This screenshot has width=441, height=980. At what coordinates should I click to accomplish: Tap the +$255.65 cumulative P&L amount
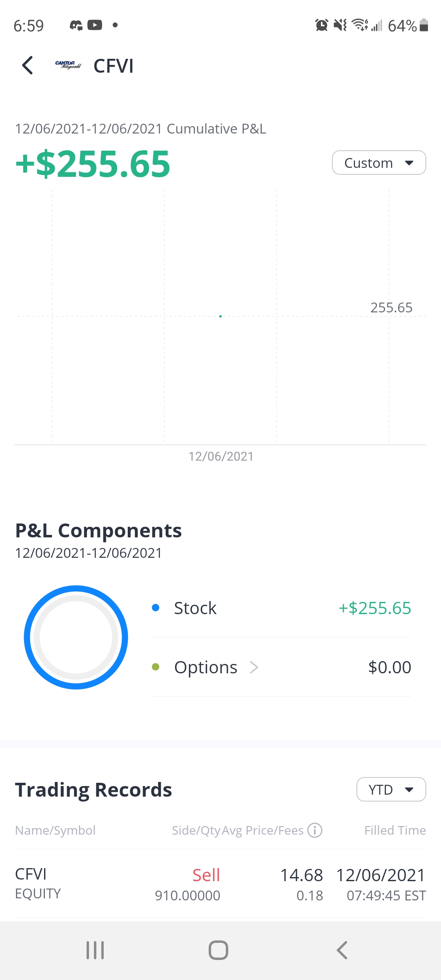[x=93, y=164]
